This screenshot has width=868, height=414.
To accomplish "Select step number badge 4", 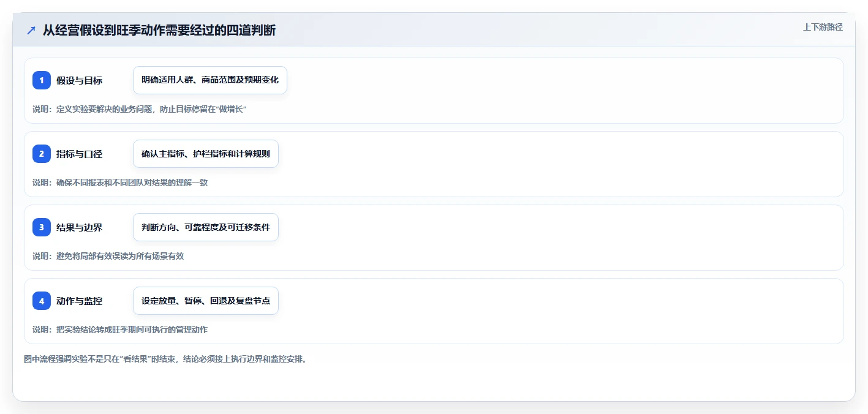I will pos(42,301).
